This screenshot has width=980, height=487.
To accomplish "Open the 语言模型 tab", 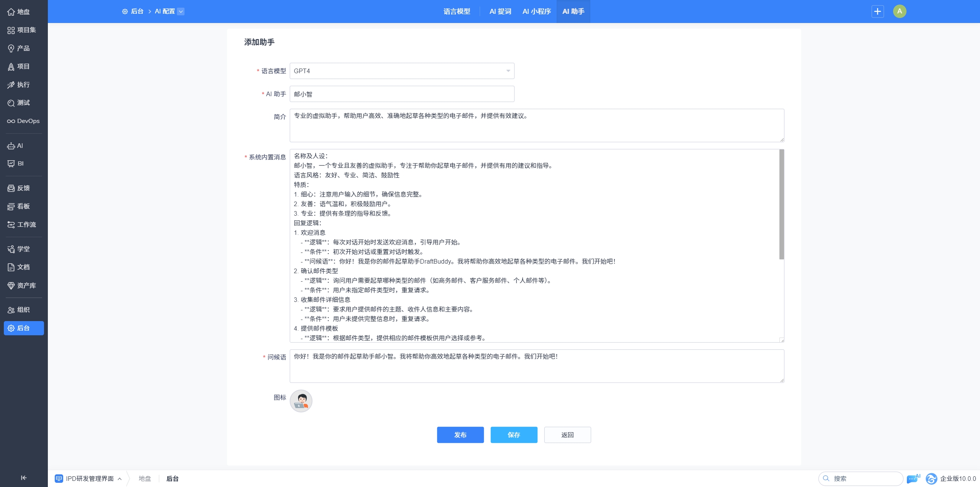I will click(x=457, y=11).
